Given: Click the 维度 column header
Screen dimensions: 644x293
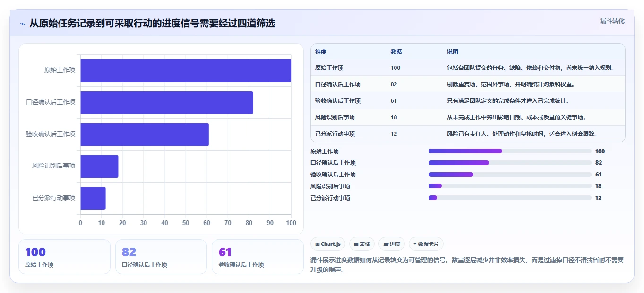Looking at the screenshot, I should click(321, 52).
